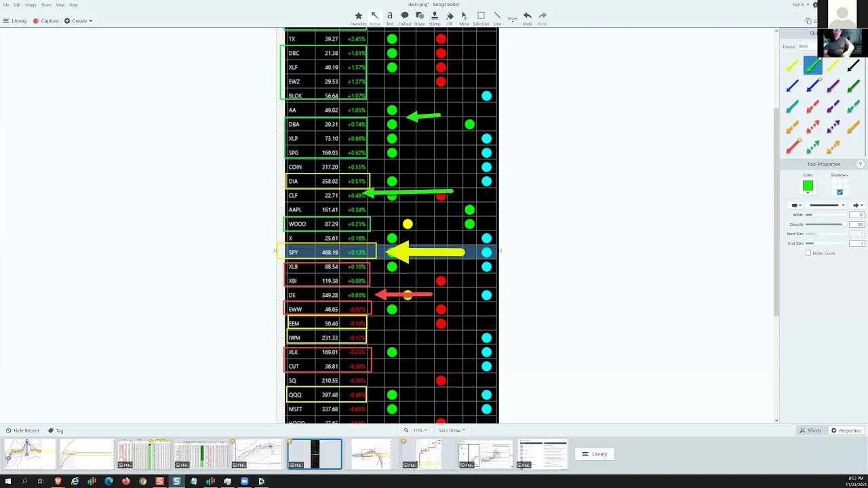Screen dimensions: 868x488
Task: Undo the last edit
Action: 527,18
